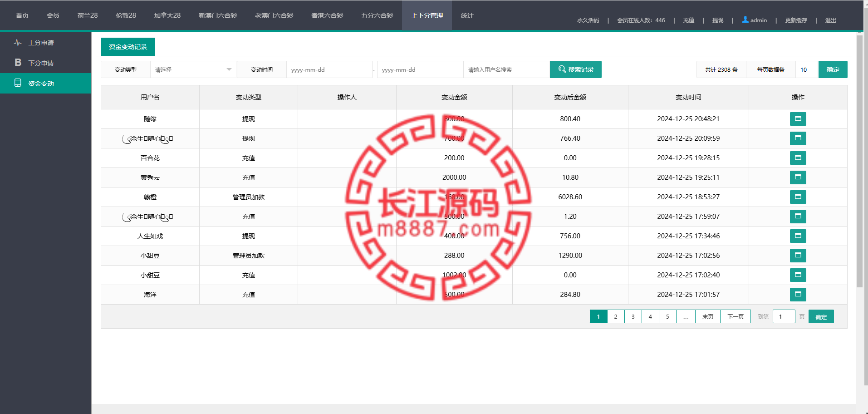This screenshot has width=868, height=414.
Task: Click the 退出 logout link
Action: click(830, 20)
